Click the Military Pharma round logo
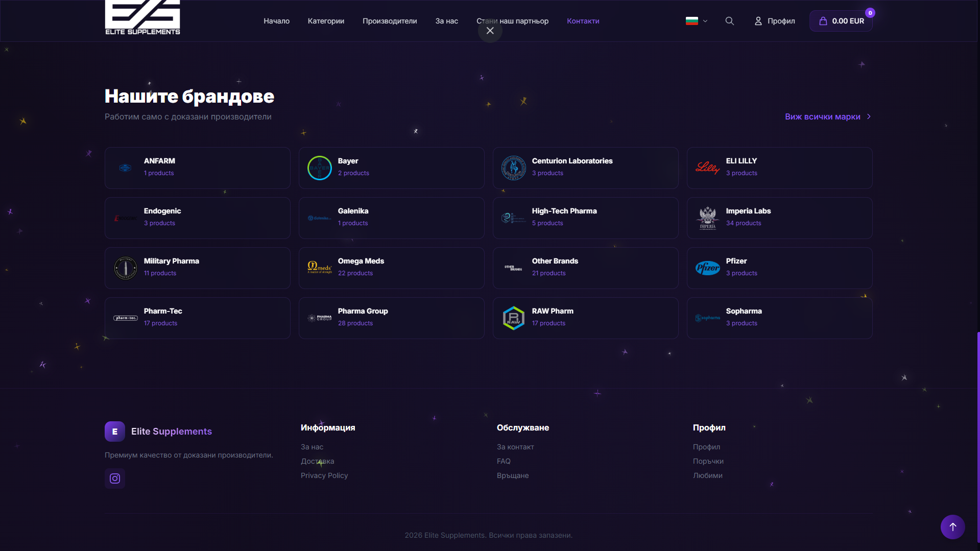Viewport: 980px width, 551px height. pyautogui.click(x=126, y=268)
